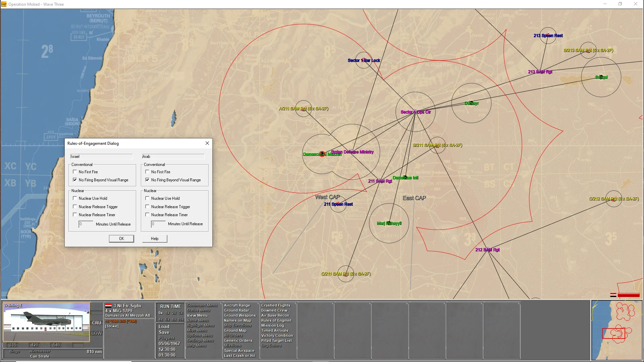
Task: Click the Arab side name field
Action: coord(173,157)
